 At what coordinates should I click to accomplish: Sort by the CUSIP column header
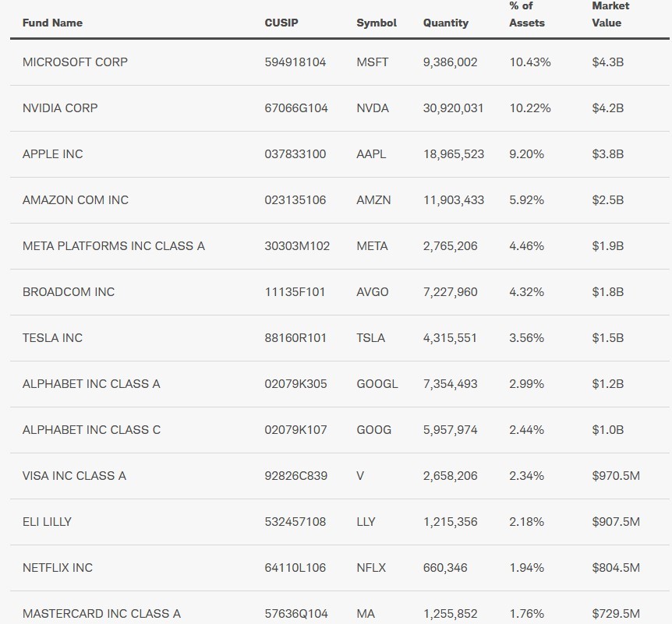click(x=281, y=23)
